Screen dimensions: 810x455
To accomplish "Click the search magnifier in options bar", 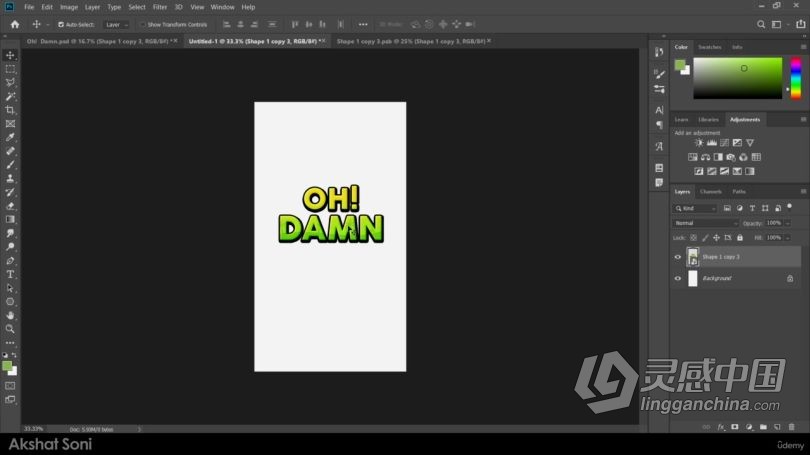I will pyautogui.click(x=761, y=24).
